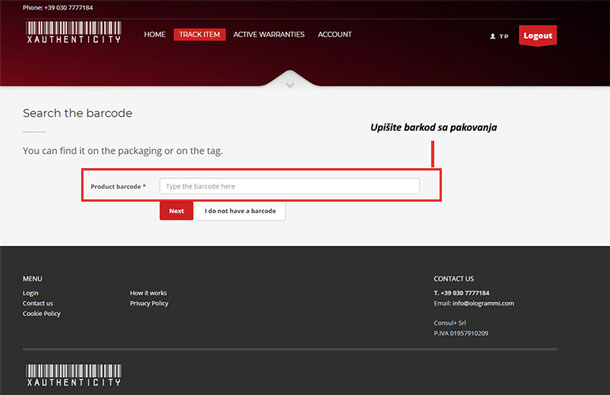Click the footer phone T. +39 030 7777184

[461, 293]
